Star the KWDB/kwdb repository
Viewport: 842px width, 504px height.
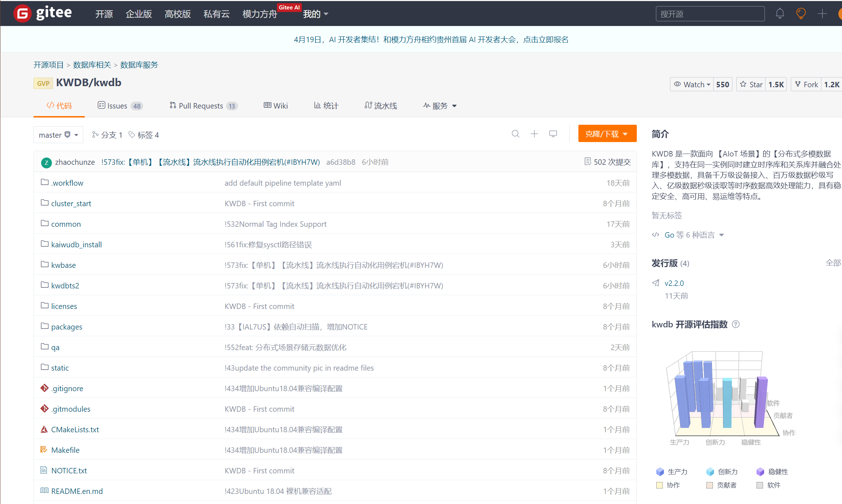pyautogui.click(x=751, y=84)
